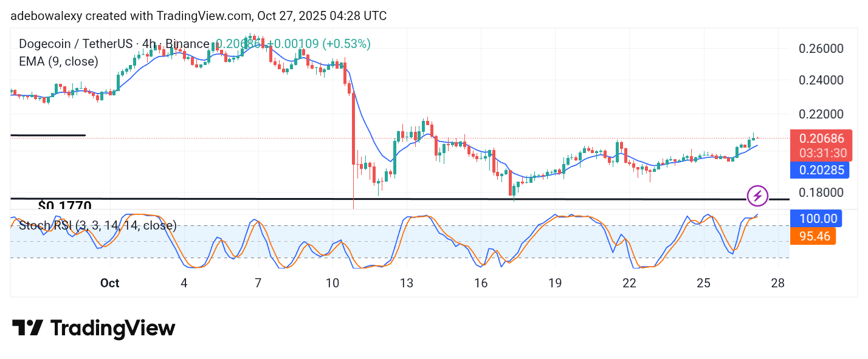Click the $0.1770 support level label
Viewport: 868px width, 359px height.
[64, 206]
